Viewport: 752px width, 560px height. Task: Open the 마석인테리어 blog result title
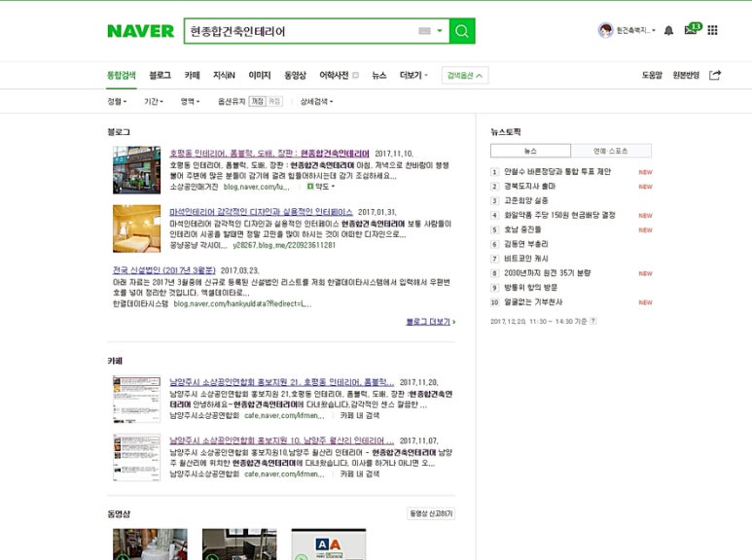tap(261, 212)
